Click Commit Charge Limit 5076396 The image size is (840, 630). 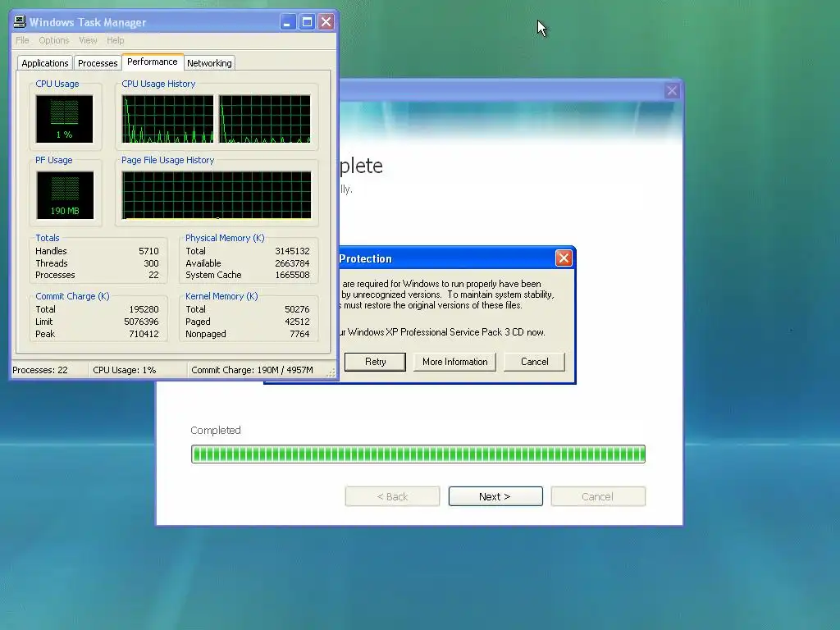tap(141, 322)
